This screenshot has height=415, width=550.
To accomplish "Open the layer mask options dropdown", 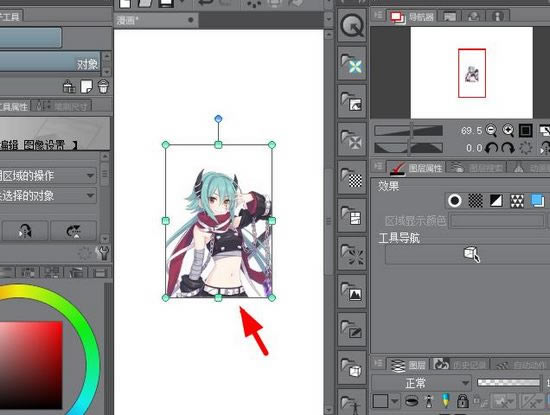I will pos(503,401).
